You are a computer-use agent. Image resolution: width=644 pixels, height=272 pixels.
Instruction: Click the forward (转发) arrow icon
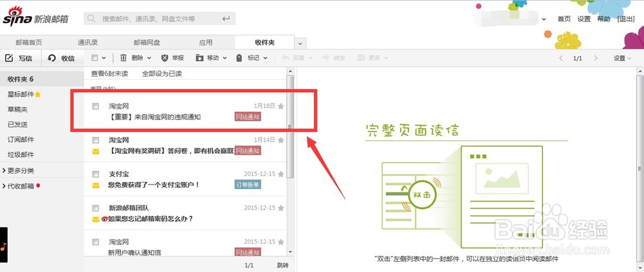click(326, 58)
